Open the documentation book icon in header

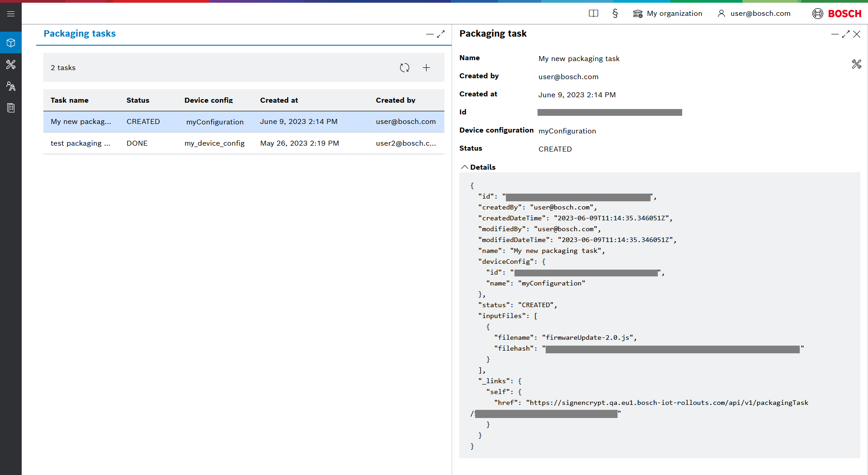click(594, 14)
